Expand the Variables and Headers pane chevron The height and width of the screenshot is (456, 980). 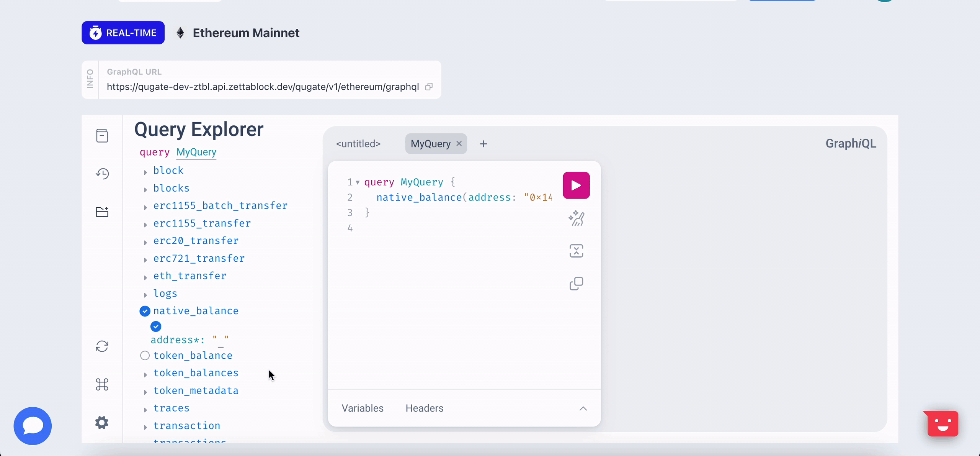coord(583,408)
